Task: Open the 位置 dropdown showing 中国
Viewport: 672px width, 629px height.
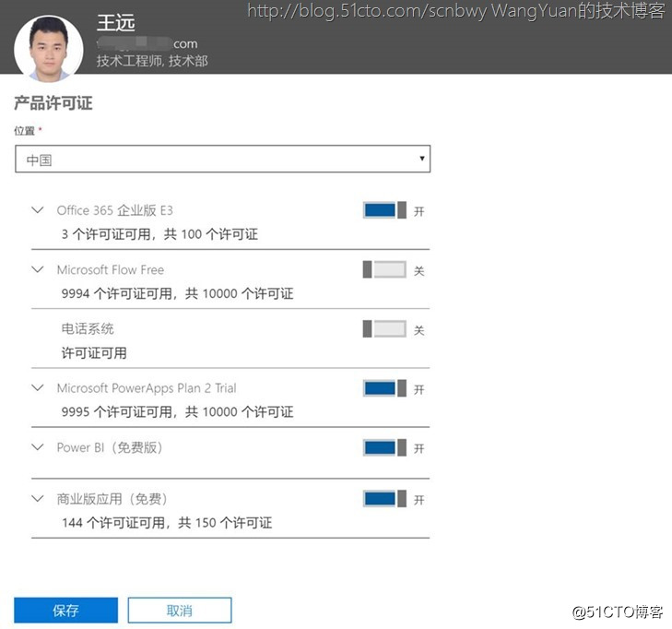Action: point(222,159)
